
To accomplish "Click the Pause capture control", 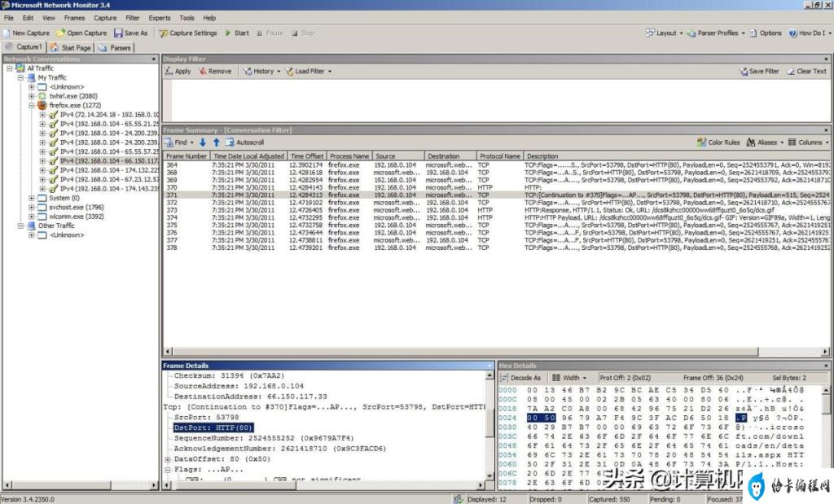I will (x=270, y=33).
